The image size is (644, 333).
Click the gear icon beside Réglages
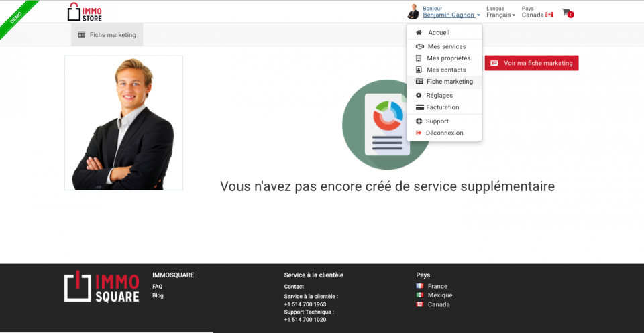coord(419,96)
